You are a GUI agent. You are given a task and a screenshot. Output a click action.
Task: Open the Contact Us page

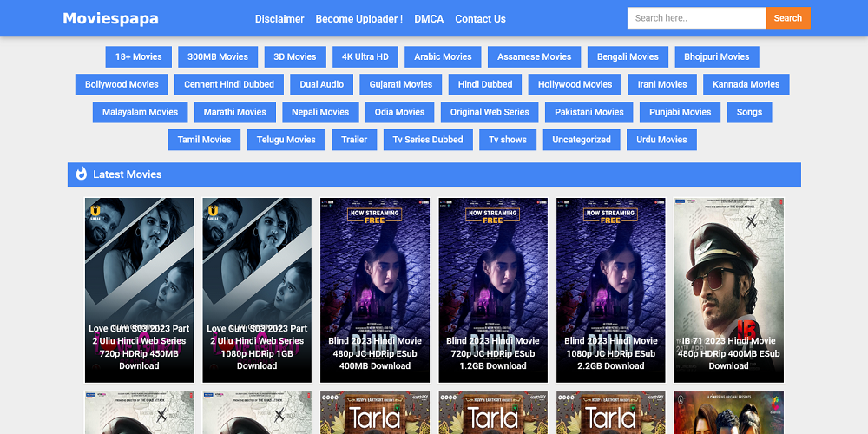481,19
